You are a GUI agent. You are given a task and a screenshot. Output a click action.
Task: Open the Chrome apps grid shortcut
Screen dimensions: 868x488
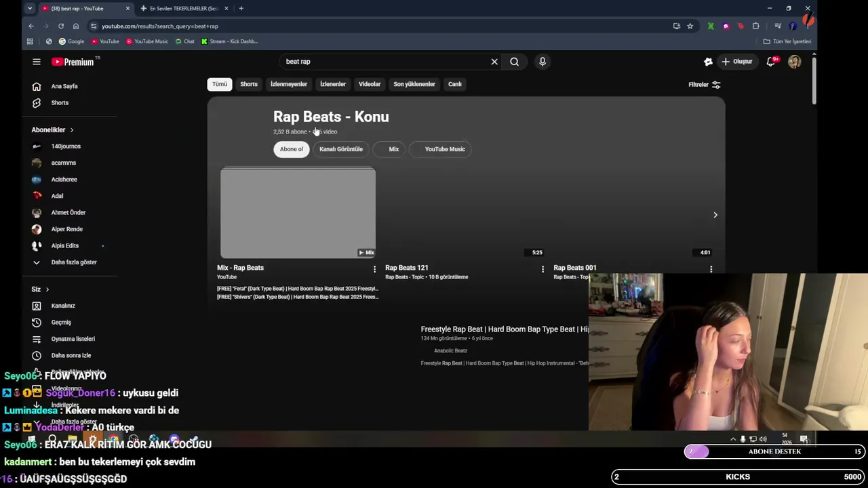(x=30, y=41)
